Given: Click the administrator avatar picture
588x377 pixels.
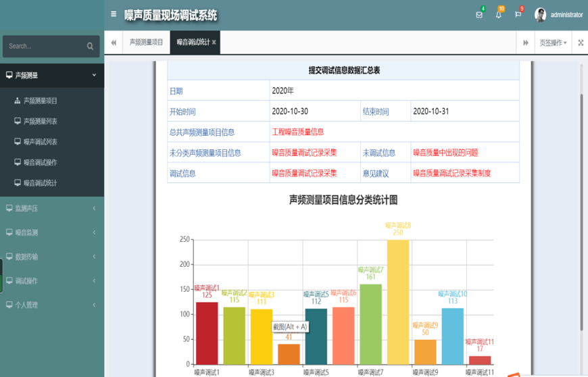Looking at the screenshot, I should [540, 15].
